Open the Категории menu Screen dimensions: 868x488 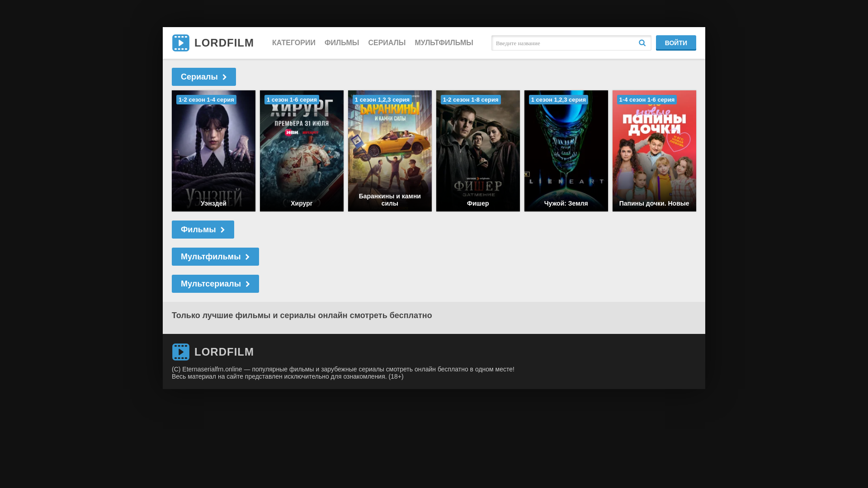tap(294, 43)
